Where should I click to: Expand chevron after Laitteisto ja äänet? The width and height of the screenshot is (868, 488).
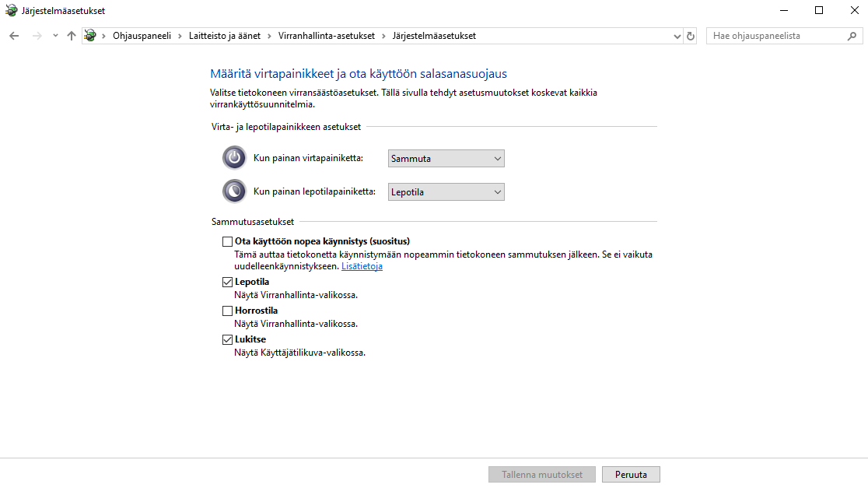(270, 37)
